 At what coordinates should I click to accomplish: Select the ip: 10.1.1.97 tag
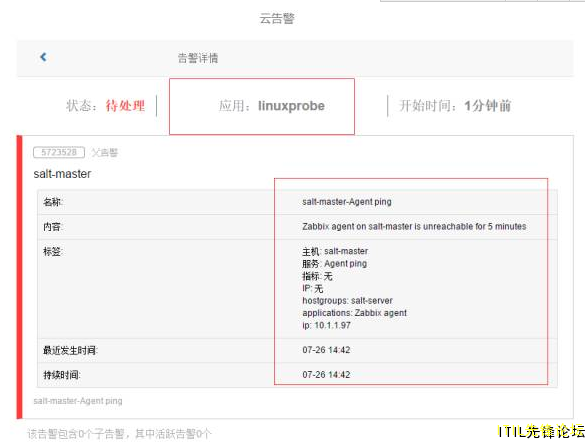326,325
